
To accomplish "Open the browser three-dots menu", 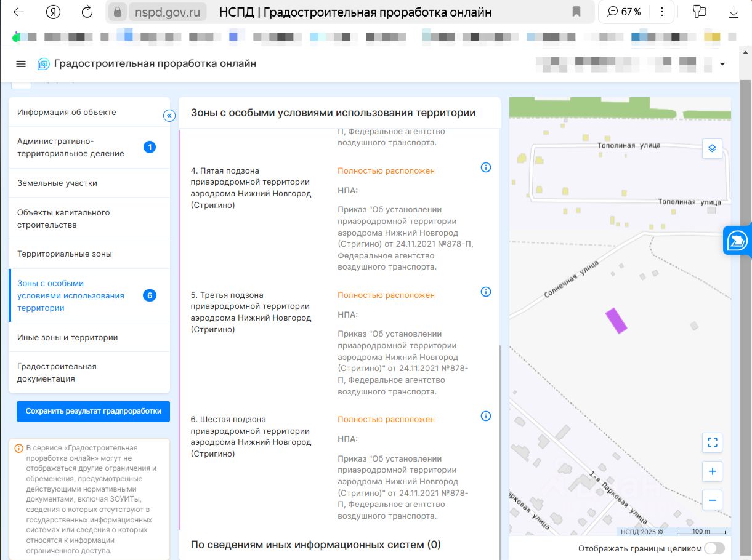I will point(662,12).
